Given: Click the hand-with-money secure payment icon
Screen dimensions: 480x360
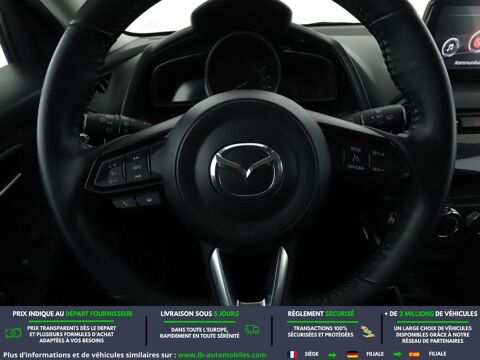Looking at the screenshot, I should click(x=367, y=332).
